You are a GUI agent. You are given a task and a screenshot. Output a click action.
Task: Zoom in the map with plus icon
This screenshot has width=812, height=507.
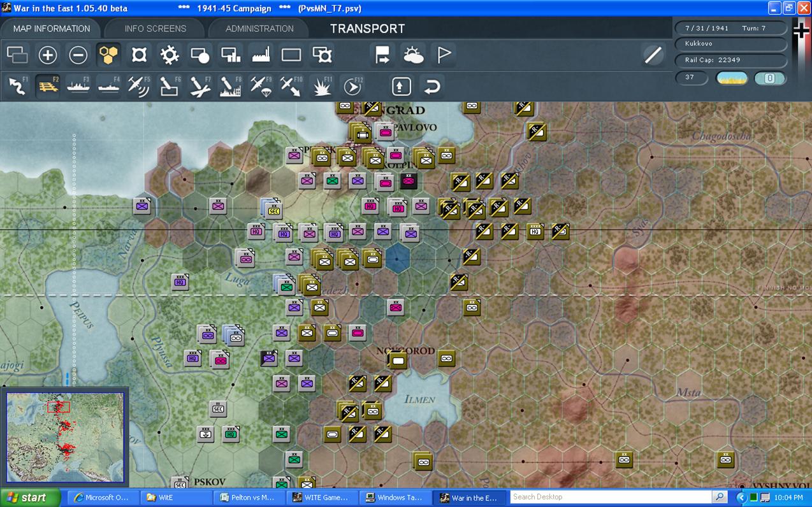click(x=48, y=55)
